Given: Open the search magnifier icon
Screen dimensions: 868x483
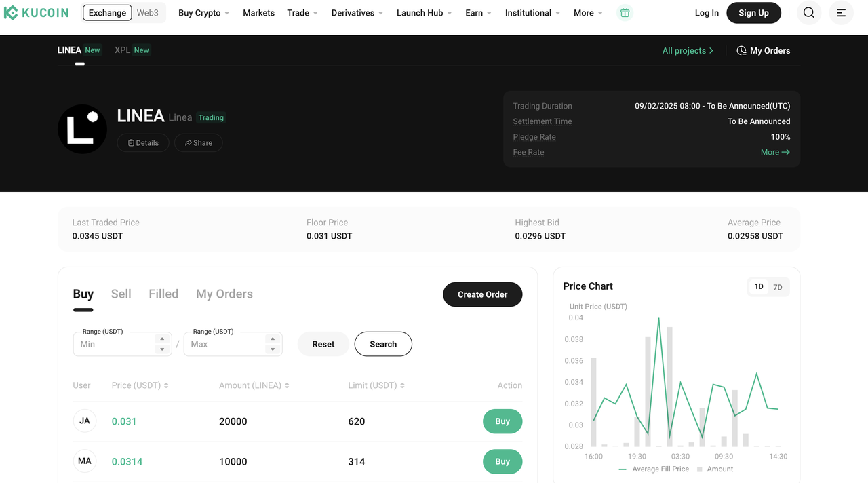Looking at the screenshot, I should (x=808, y=13).
